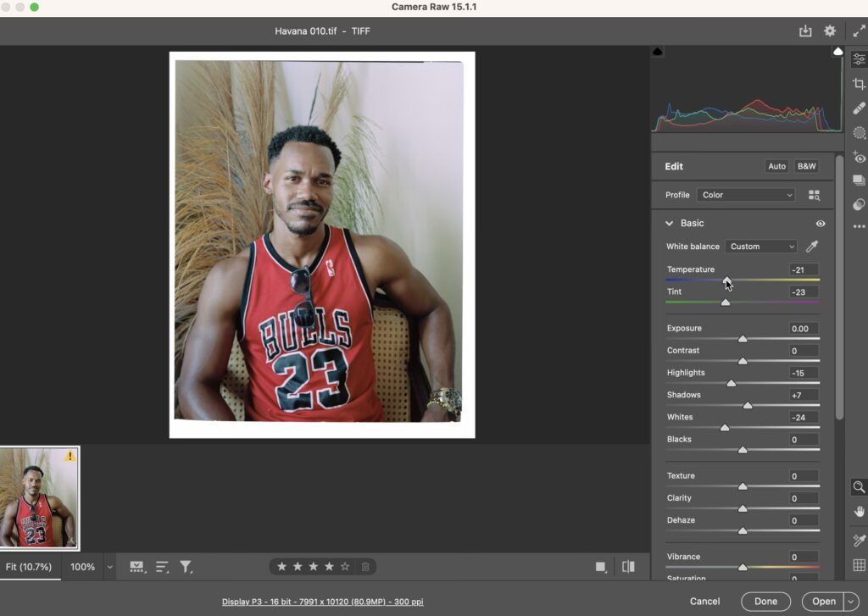Select the Crop tool
The image size is (868, 616).
(x=859, y=84)
